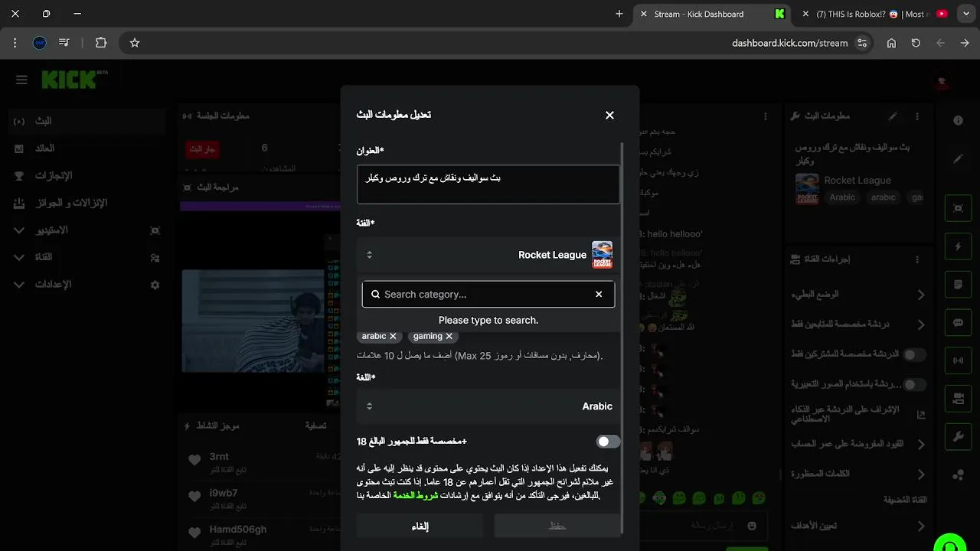Edit stream info via panel pencil icon
The width and height of the screenshot is (980, 551).
tap(893, 116)
